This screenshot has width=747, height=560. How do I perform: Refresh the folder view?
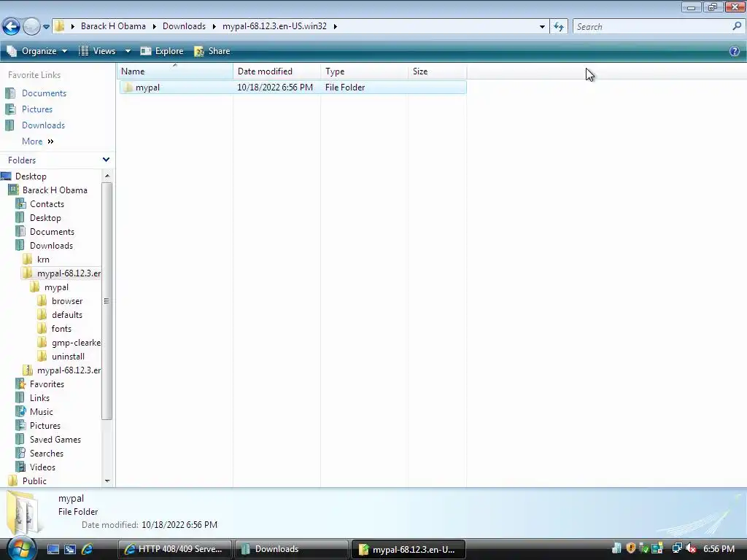point(558,27)
